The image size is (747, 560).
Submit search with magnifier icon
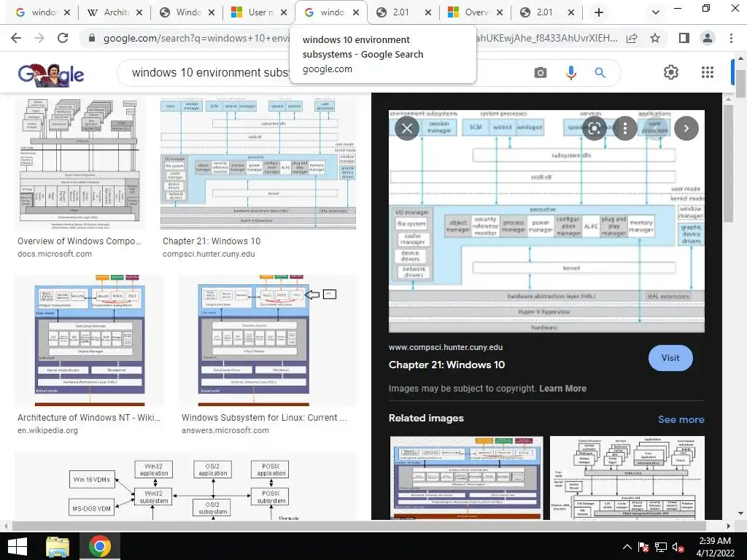click(x=600, y=72)
